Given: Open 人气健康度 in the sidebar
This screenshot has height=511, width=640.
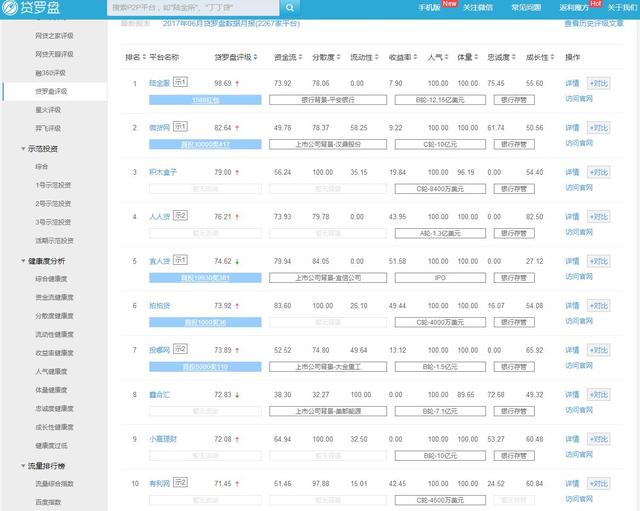Looking at the screenshot, I should point(51,372).
